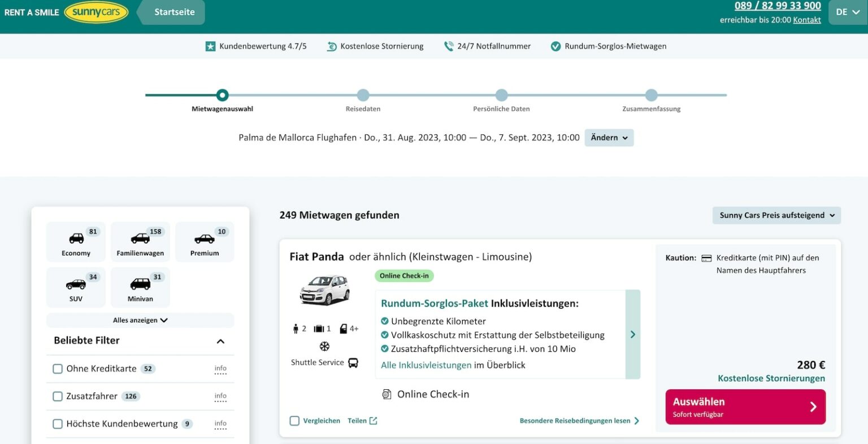Image resolution: width=868 pixels, height=444 pixels.
Task: Go to the Startseite tab
Action: pyautogui.click(x=174, y=12)
